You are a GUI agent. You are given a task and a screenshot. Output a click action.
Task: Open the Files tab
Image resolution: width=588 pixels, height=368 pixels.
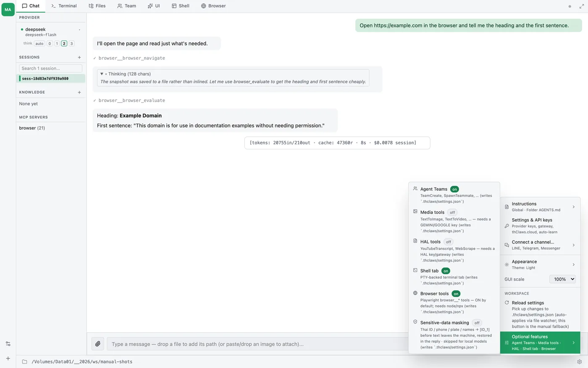(x=97, y=6)
